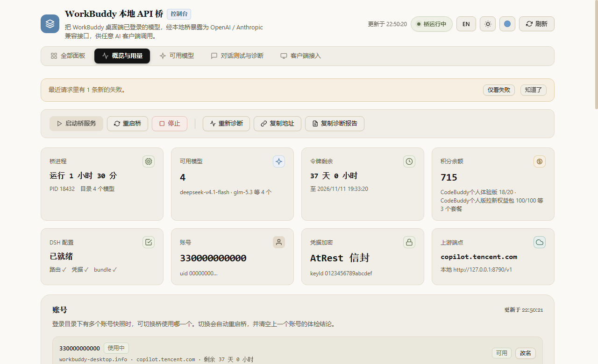
Task: Dismiss the banner with 知道了
Action: [534, 90]
